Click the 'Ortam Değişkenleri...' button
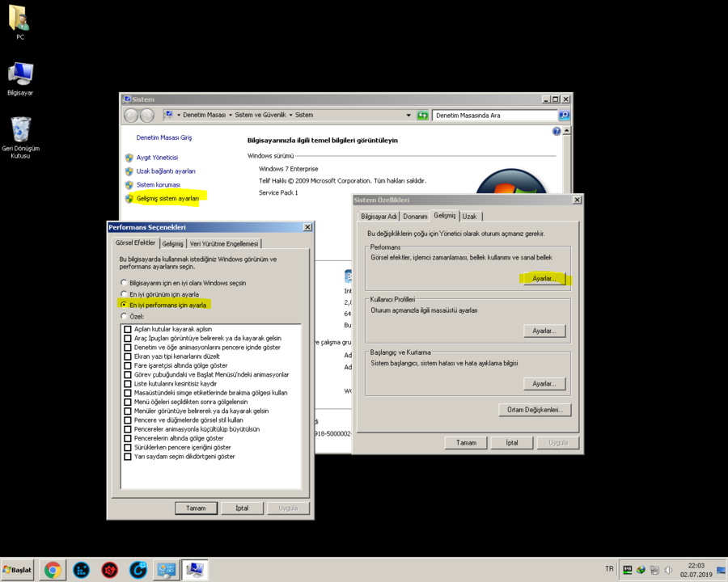Screen dimensions: 728x582 point(535,410)
